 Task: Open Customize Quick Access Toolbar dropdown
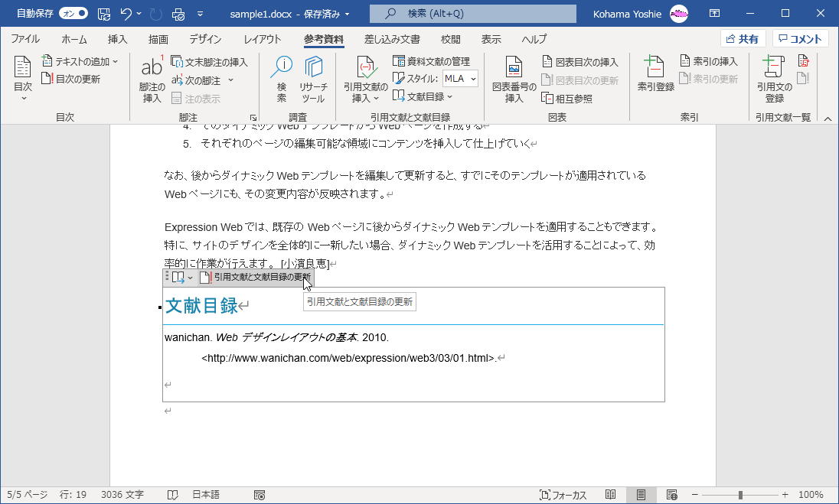[x=200, y=14]
